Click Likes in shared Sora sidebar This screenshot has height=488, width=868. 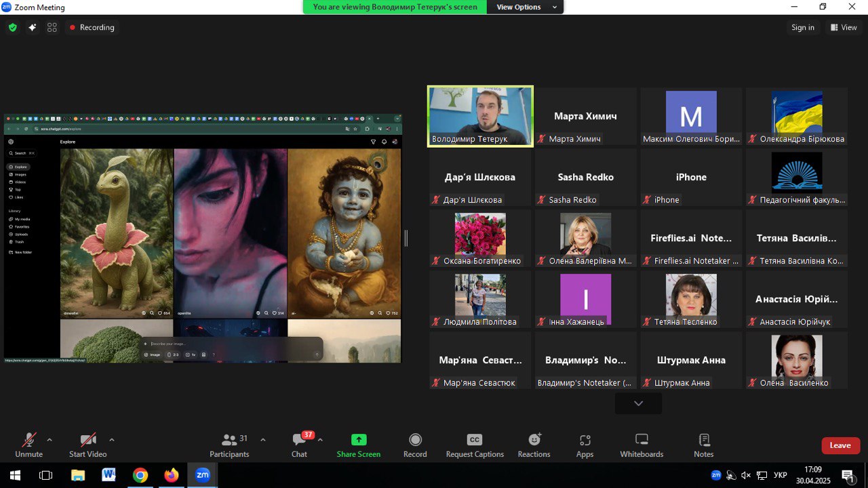16,197
